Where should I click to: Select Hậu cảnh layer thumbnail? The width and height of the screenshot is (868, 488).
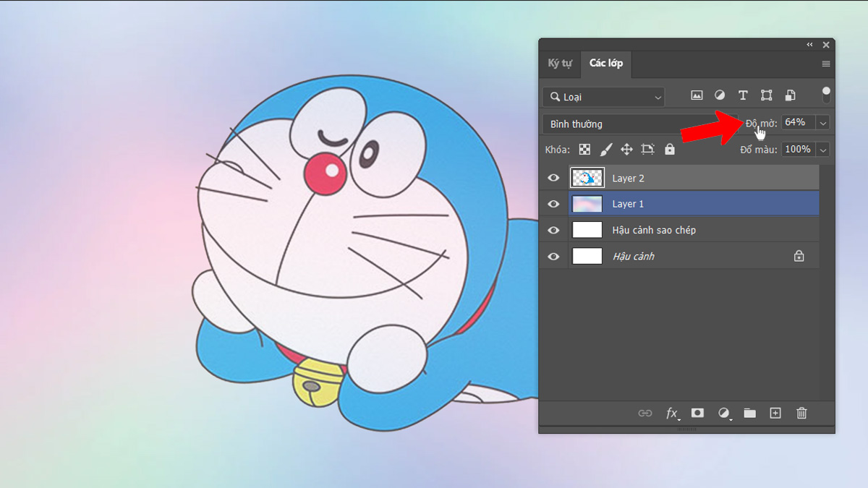pos(587,256)
